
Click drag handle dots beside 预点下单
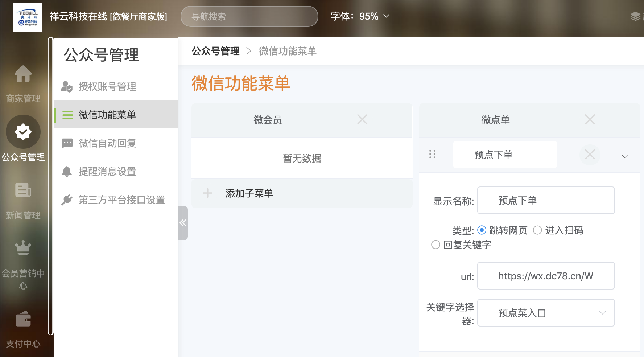432,154
